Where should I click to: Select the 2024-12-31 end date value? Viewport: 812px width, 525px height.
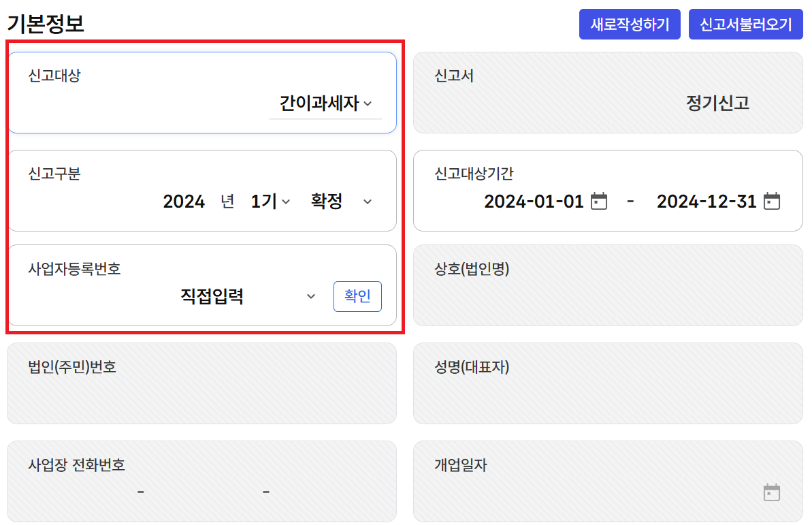click(705, 202)
